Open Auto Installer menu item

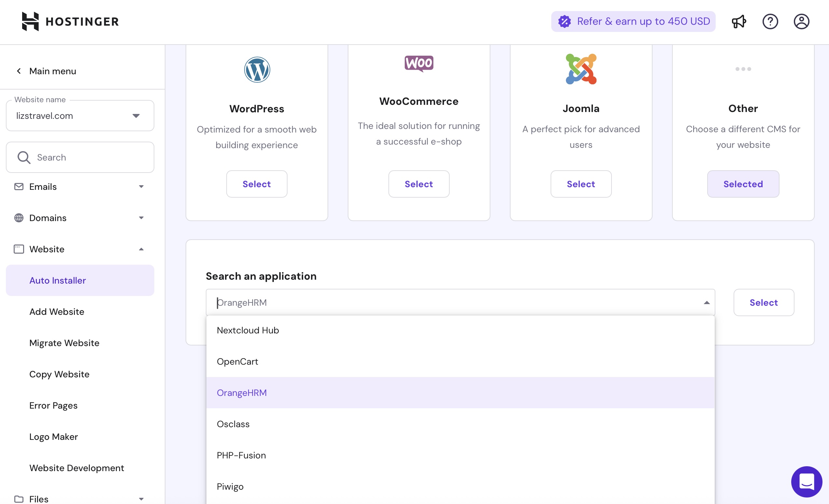(x=80, y=280)
